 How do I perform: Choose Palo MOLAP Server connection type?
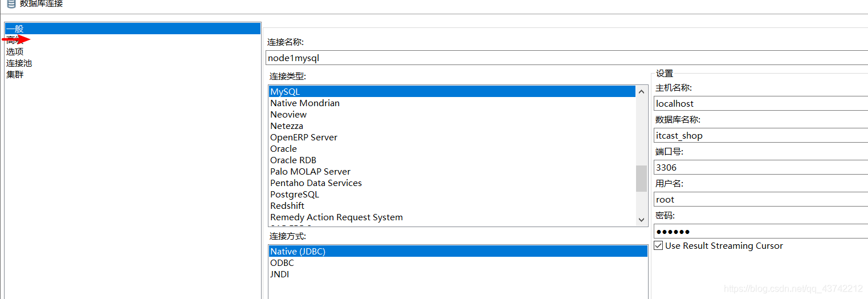point(311,171)
